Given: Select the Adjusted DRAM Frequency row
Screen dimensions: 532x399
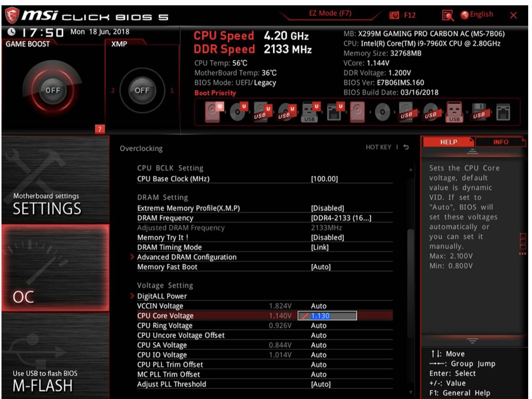Looking at the screenshot, I should tap(265, 228).
